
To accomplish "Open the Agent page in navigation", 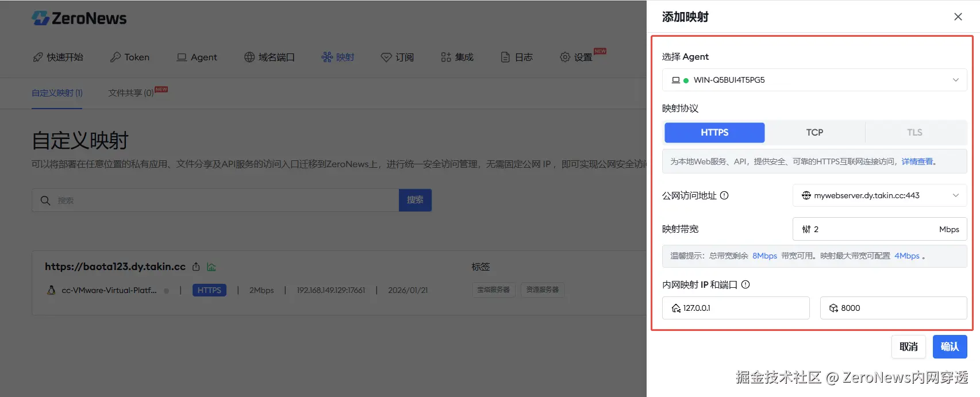I will [x=197, y=57].
